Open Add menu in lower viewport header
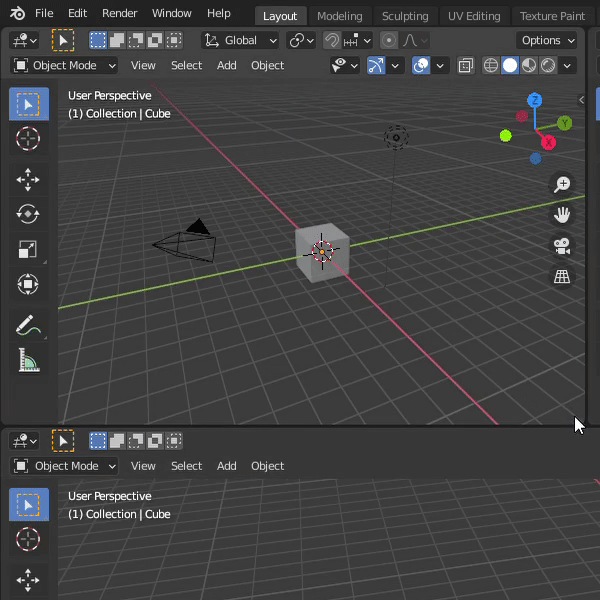 (x=227, y=466)
